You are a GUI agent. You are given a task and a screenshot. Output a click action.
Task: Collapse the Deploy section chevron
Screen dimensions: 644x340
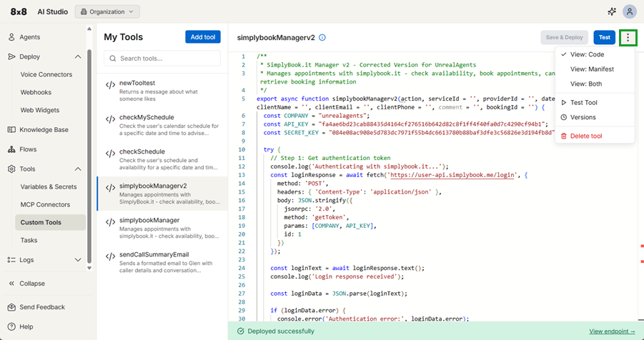[78, 56]
